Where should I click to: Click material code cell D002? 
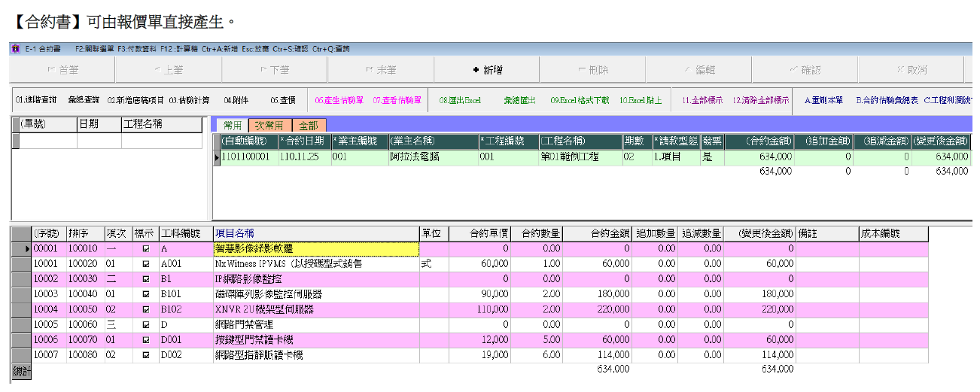[x=186, y=355]
